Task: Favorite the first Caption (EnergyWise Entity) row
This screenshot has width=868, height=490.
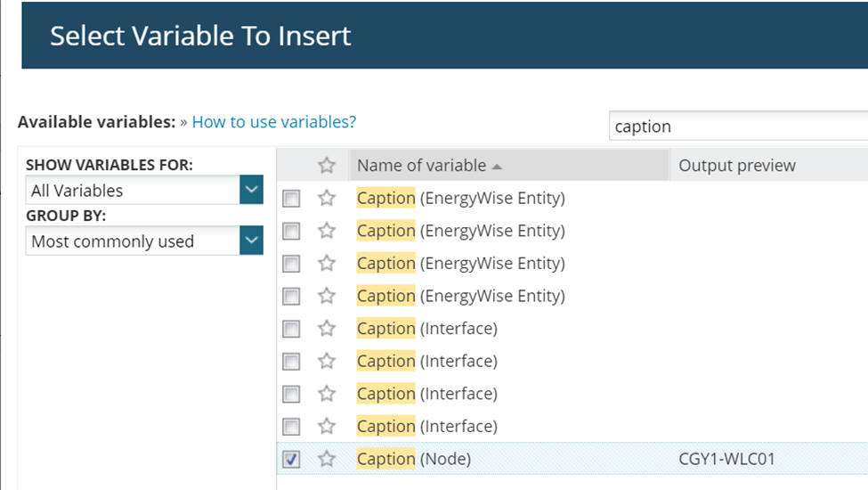Action: click(327, 198)
